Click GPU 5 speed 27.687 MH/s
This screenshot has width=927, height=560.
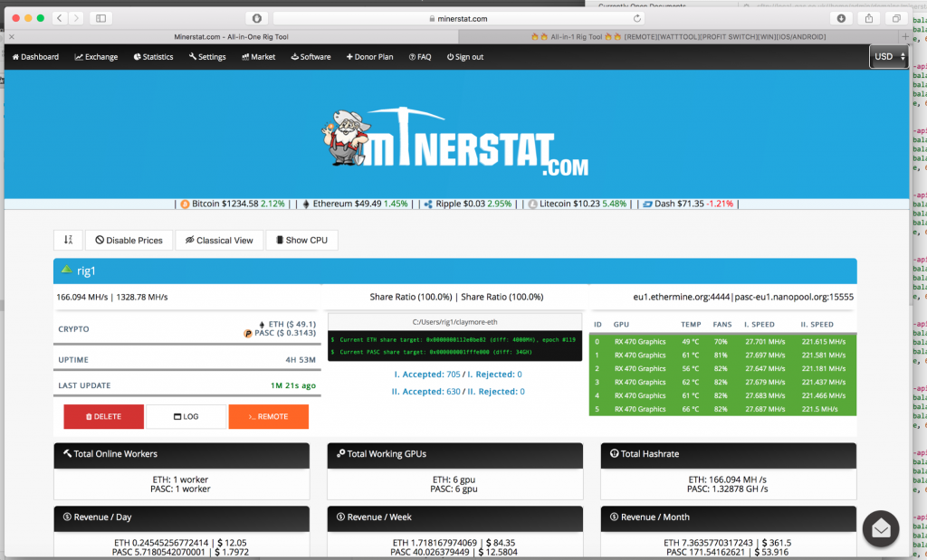pyautogui.click(x=765, y=409)
